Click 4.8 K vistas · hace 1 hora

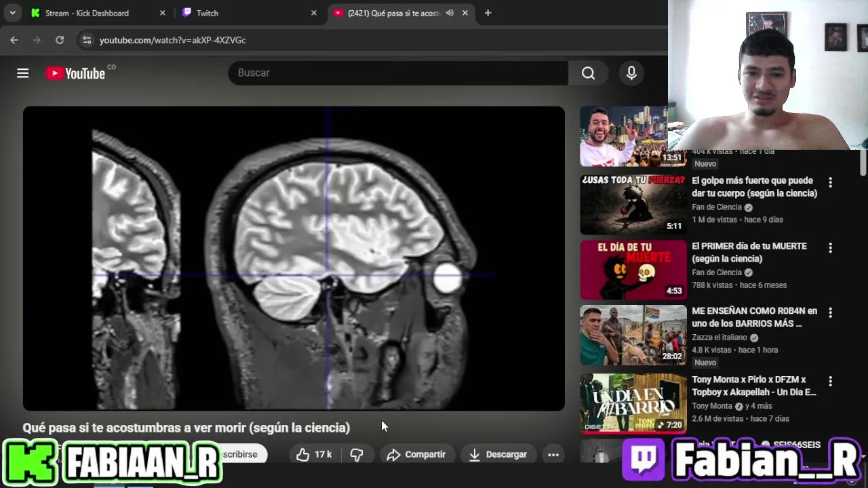click(x=734, y=350)
